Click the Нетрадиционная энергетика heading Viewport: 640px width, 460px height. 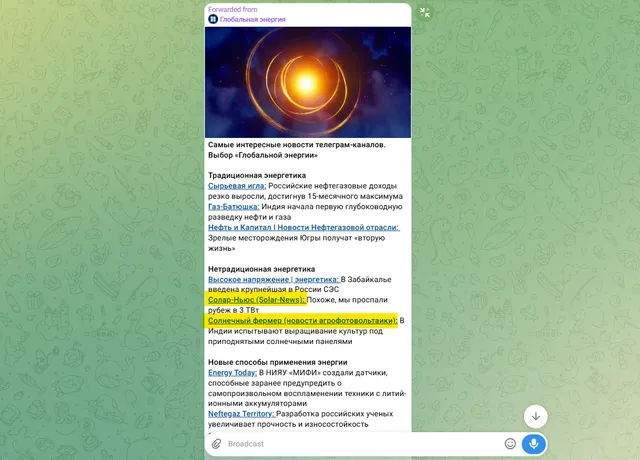click(261, 269)
